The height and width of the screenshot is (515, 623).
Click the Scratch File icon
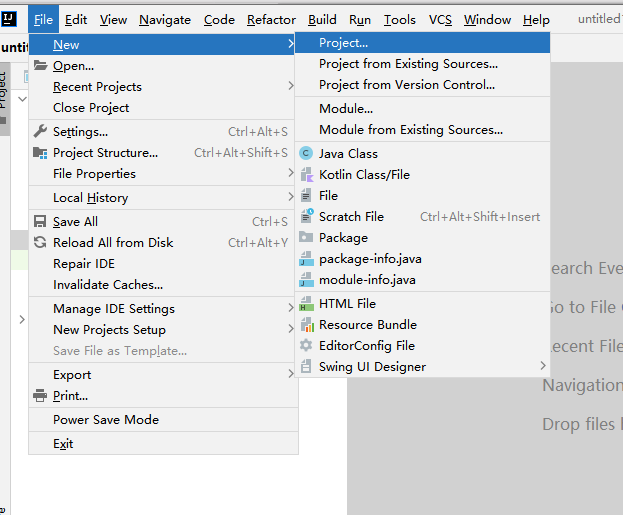coord(306,217)
